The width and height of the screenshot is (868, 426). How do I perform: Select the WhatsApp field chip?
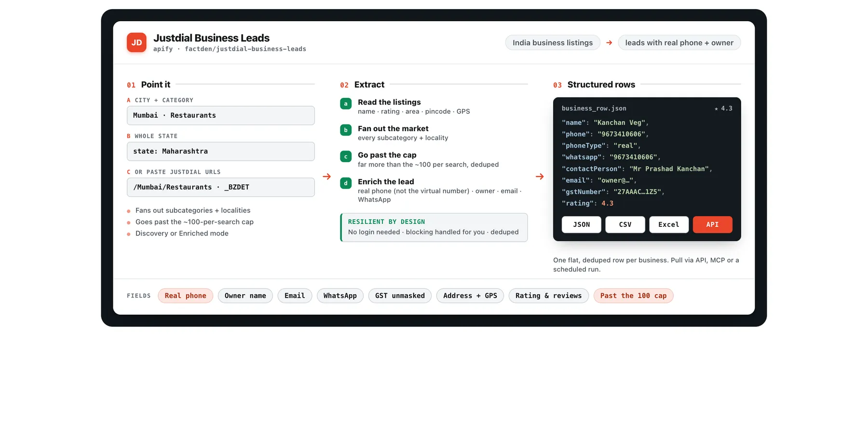(x=340, y=296)
